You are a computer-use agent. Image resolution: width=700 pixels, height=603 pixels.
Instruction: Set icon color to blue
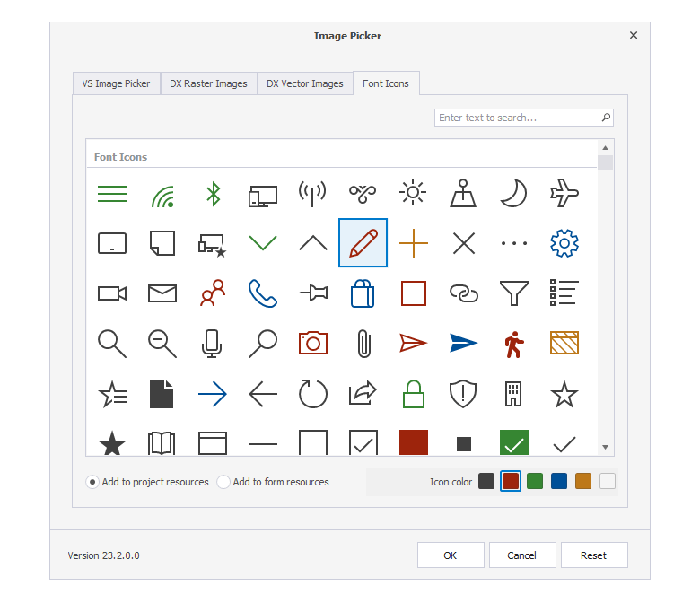pos(559,481)
